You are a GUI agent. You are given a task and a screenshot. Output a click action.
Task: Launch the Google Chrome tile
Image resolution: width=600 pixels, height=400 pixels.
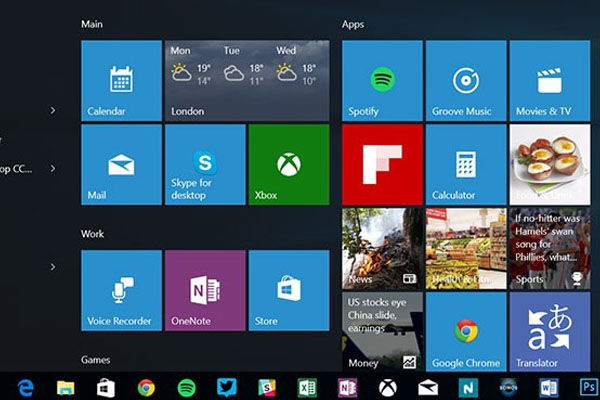coord(466,332)
